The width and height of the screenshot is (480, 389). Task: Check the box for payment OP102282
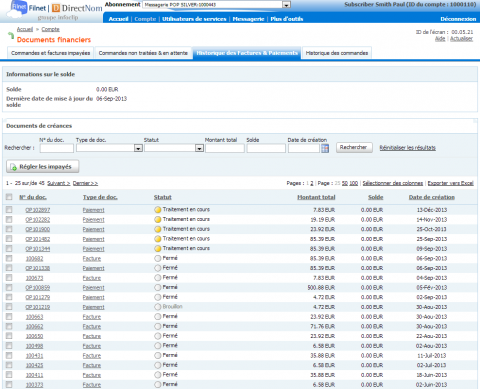9,219
